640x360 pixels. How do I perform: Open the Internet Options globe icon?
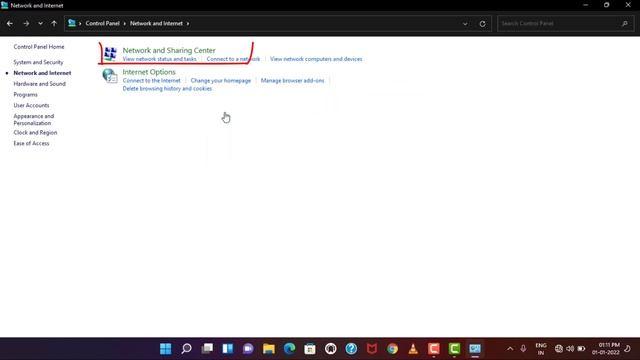pos(110,76)
